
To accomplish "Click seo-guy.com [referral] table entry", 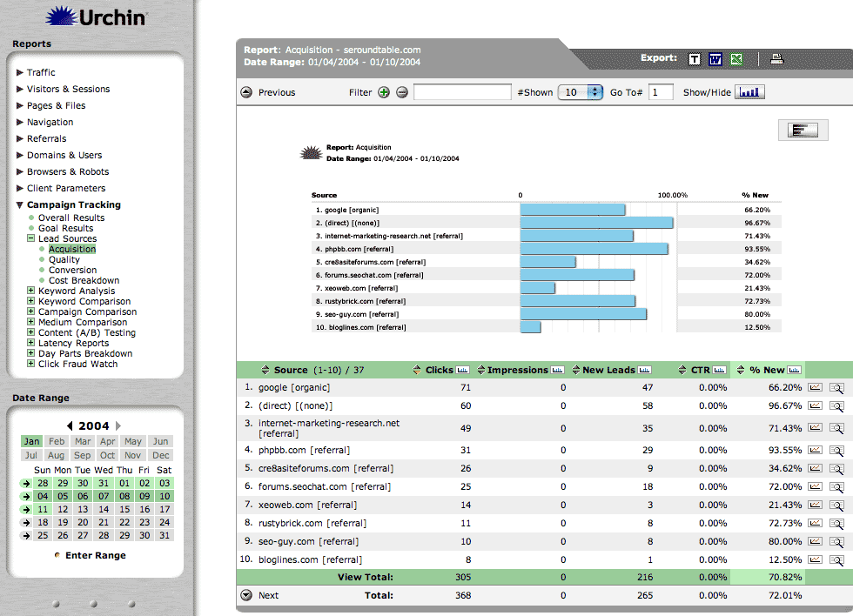I will point(310,541).
